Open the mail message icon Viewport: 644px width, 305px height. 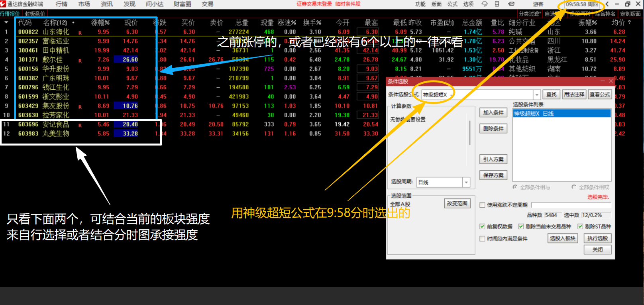(x=511, y=4)
